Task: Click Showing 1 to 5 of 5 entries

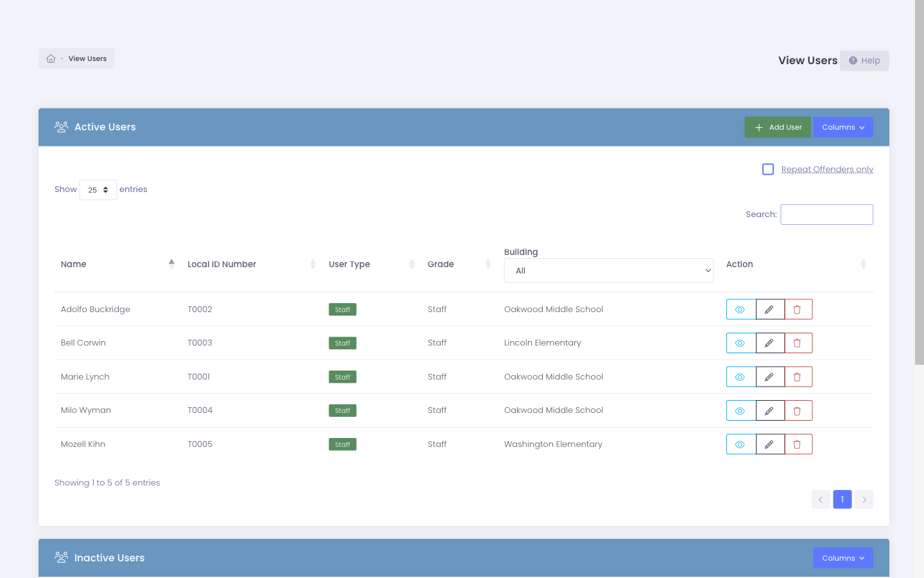Action: [x=107, y=482]
